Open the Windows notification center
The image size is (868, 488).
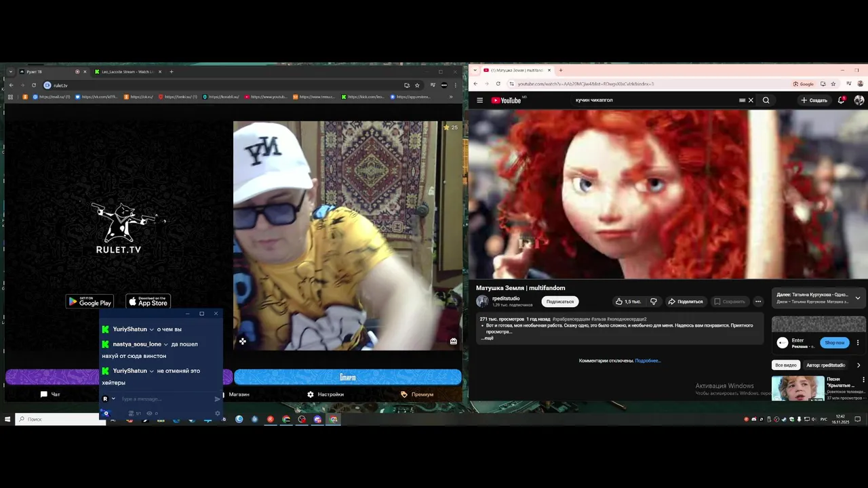(x=857, y=420)
